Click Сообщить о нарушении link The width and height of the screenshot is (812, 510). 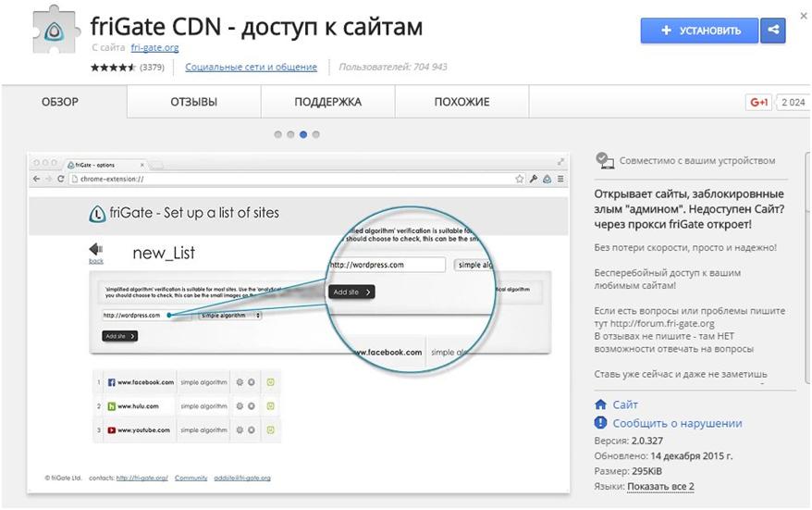point(677,423)
